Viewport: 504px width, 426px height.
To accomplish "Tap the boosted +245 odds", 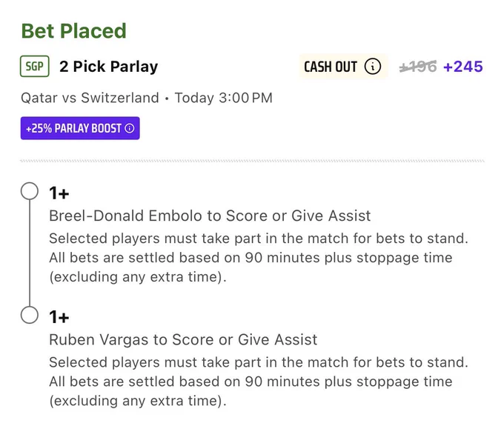I will click(x=462, y=67).
